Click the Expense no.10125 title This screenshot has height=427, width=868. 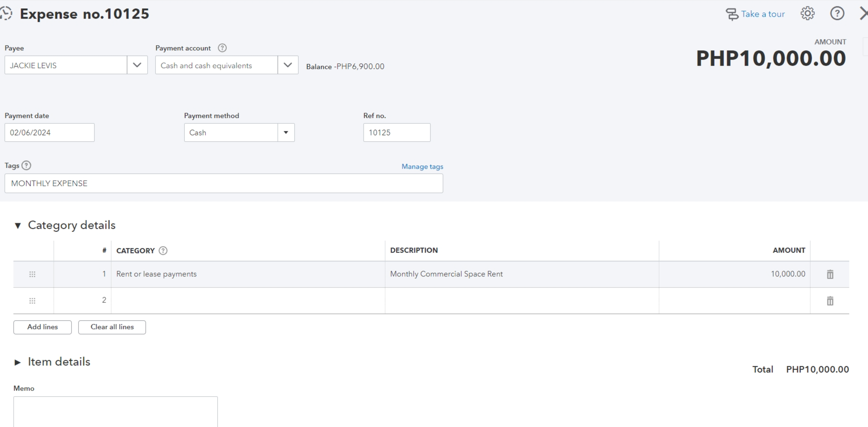(84, 14)
